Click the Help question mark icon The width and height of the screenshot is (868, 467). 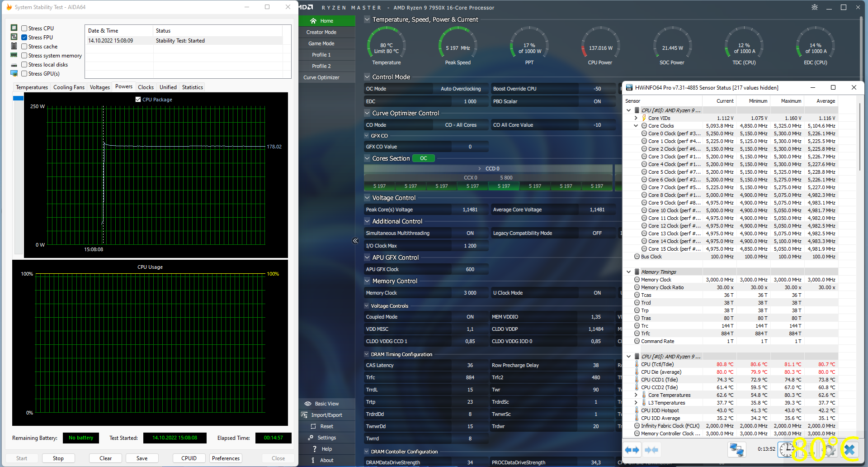(x=315, y=449)
